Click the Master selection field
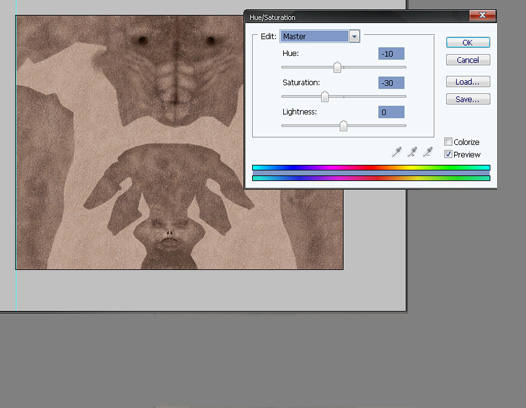The image size is (526, 408). pyautogui.click(x=314, y=36)
